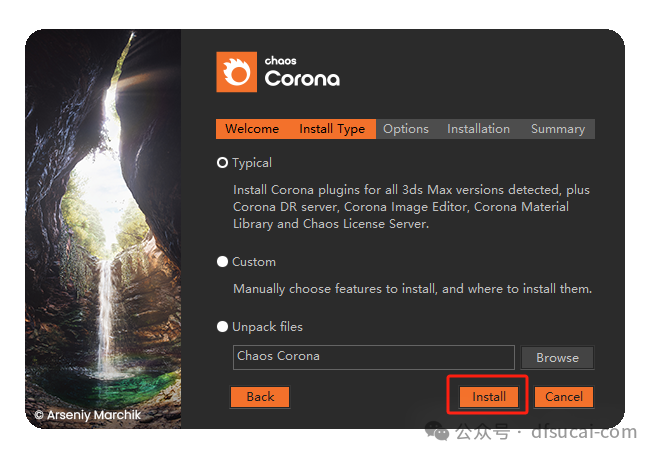659x458 pixels.
Task: Click the Typical install description text
Action: 411,207
